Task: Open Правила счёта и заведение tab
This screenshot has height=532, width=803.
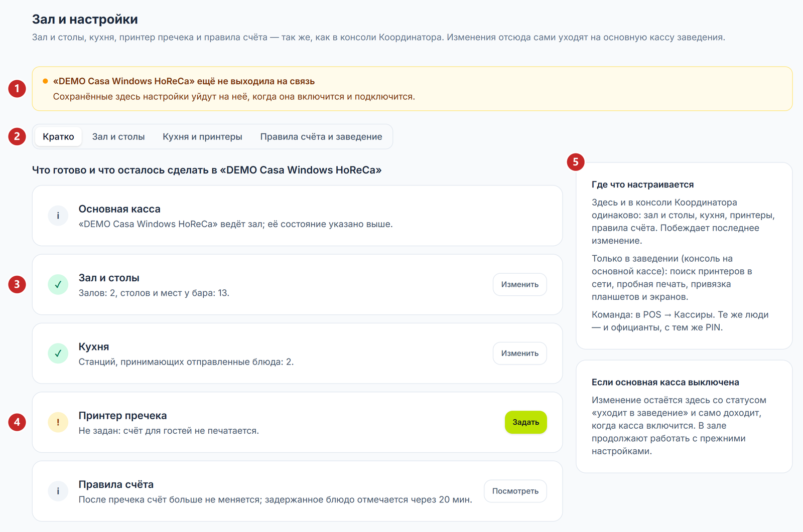Action: point(321,136)
